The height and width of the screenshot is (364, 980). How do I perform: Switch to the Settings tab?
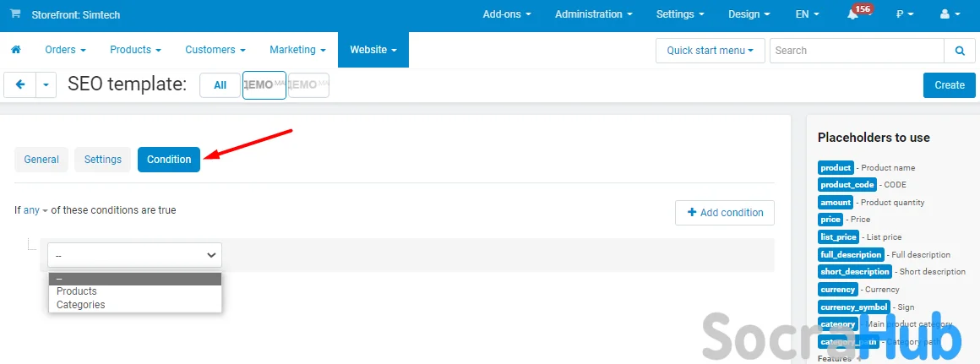pos(103,160)
